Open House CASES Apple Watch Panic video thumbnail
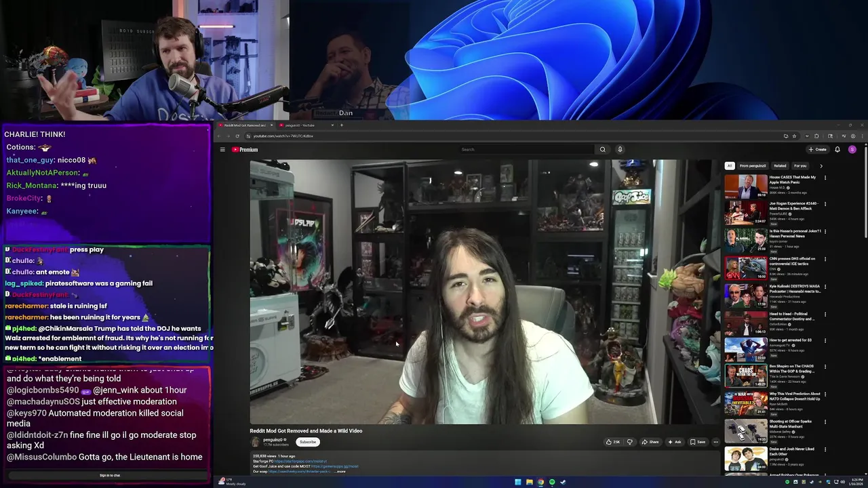 [x=746, y=186]
